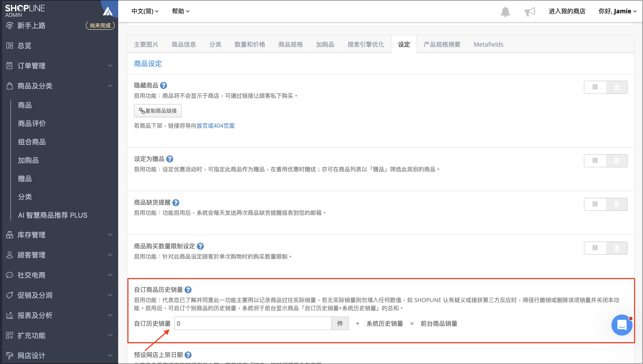The image size is (643, 364).
Task: Toggle the 商品缺货提醒 switch
Action: pos(606,204)
